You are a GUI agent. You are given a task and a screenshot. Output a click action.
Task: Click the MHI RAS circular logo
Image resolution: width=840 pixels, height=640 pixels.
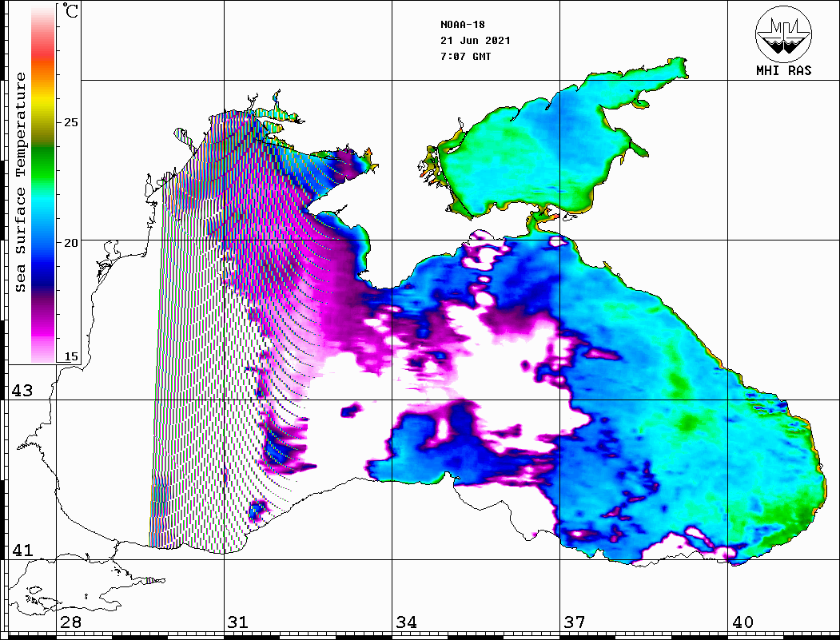click(784, 34)
